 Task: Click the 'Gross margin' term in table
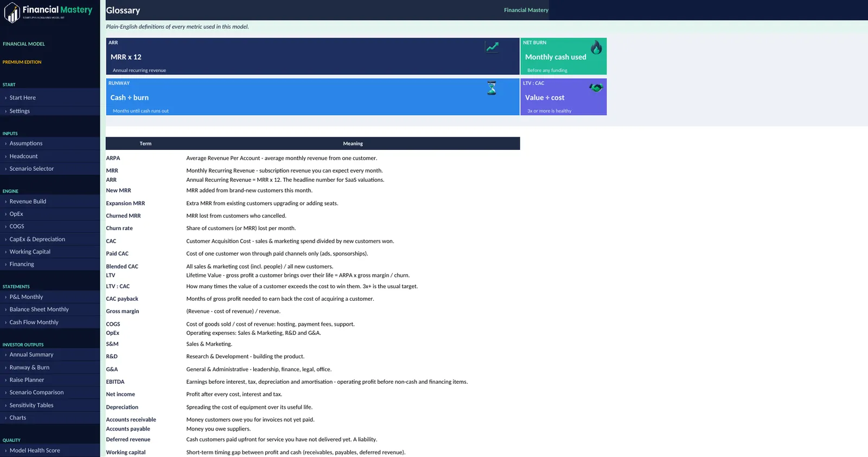pyautogui.click(x=123, y=312)
